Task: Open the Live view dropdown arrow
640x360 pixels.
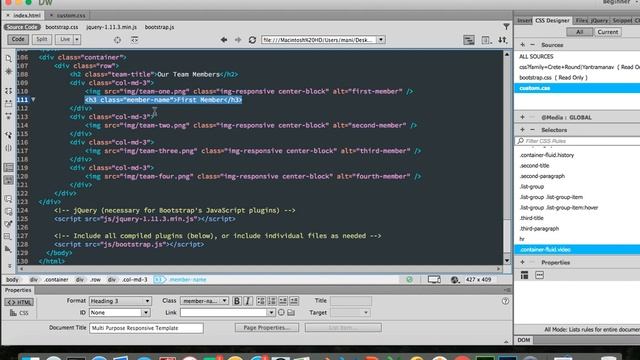Action: (x=77, y=40)
